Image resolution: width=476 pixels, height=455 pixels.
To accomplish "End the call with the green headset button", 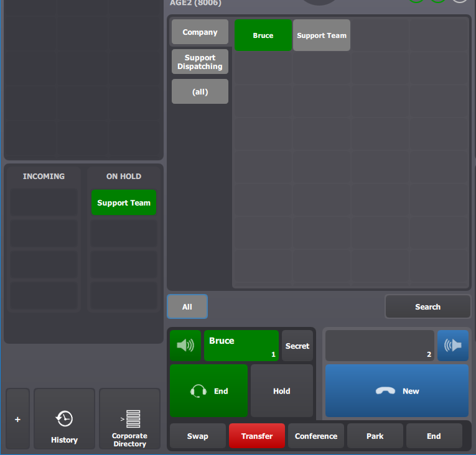I will tap(208, 391).
